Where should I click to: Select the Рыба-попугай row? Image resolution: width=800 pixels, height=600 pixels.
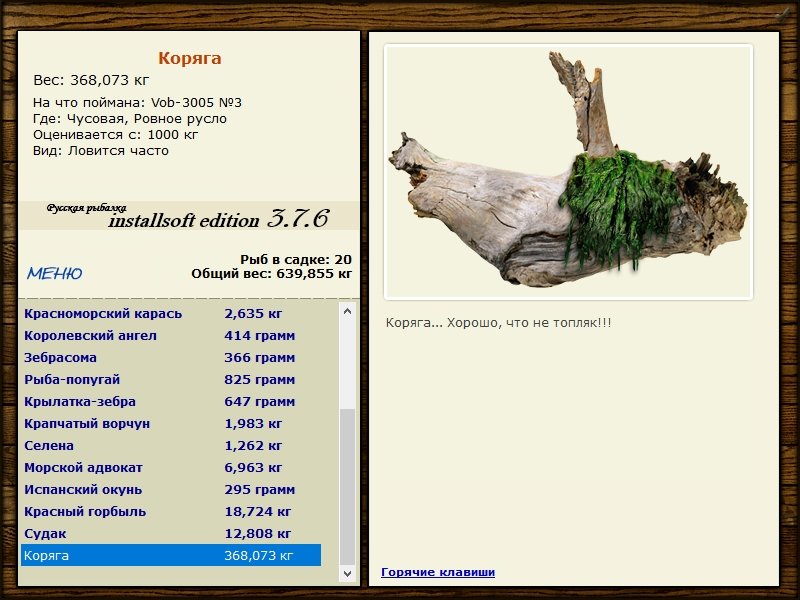pyautogui.click(x=171, y=380)
